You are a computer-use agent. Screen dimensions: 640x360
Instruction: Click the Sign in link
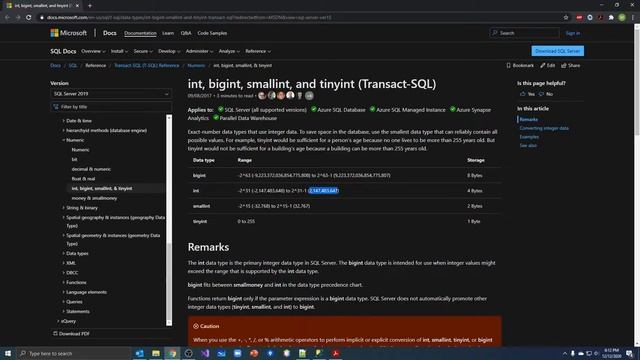tap(573, 33)
